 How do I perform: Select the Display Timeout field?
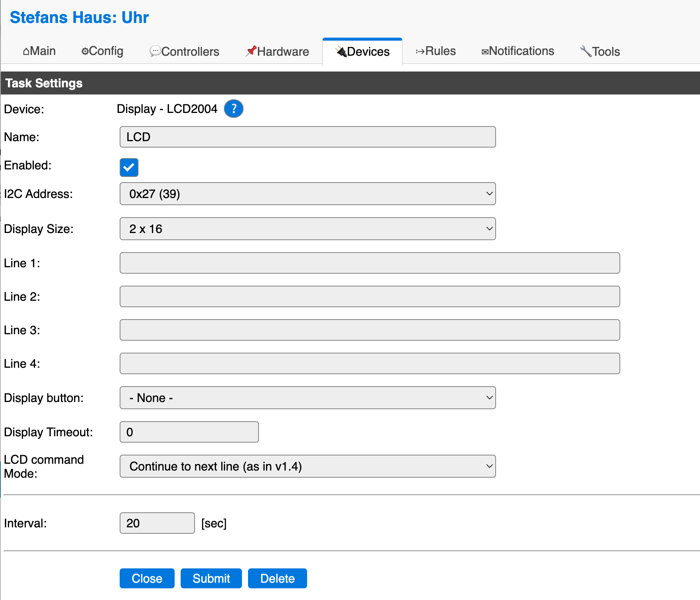coord(189,432)
